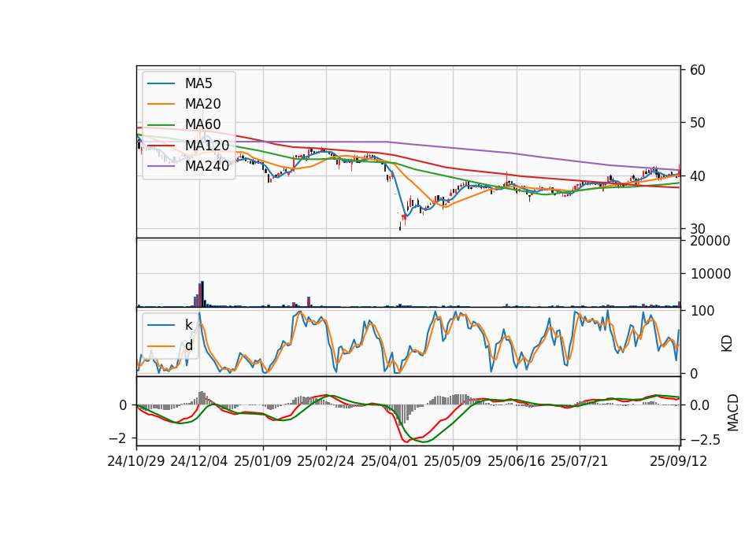This screenshot has width=756, height=543.
Task: Click the 25/05/09 date axis label
Action: tap(453, 461)
